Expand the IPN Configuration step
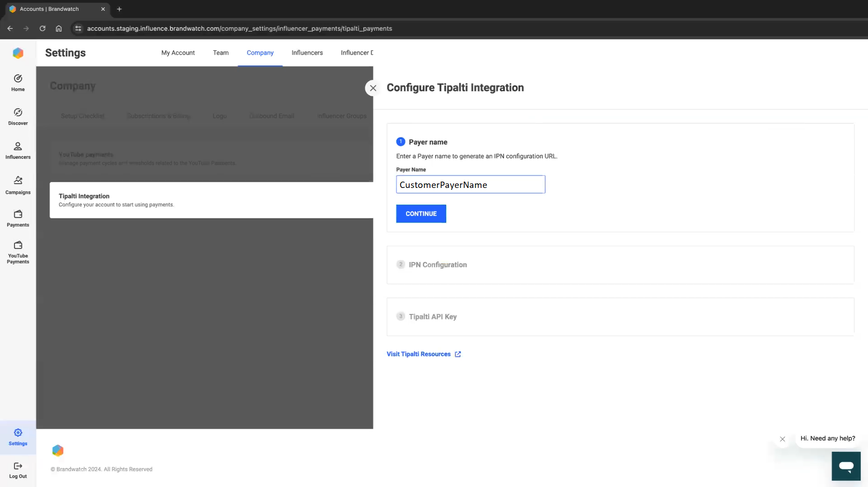868x487 pixels. click(438, 265)
